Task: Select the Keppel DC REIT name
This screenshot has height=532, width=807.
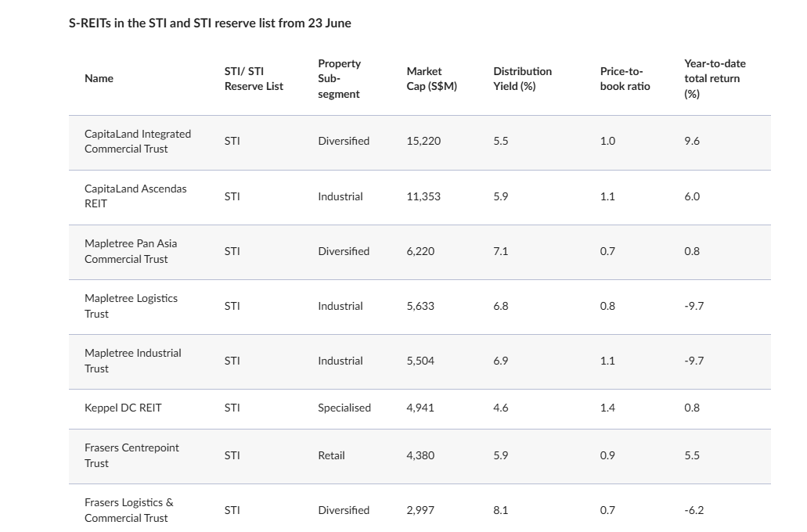Action: click(123, 408)
